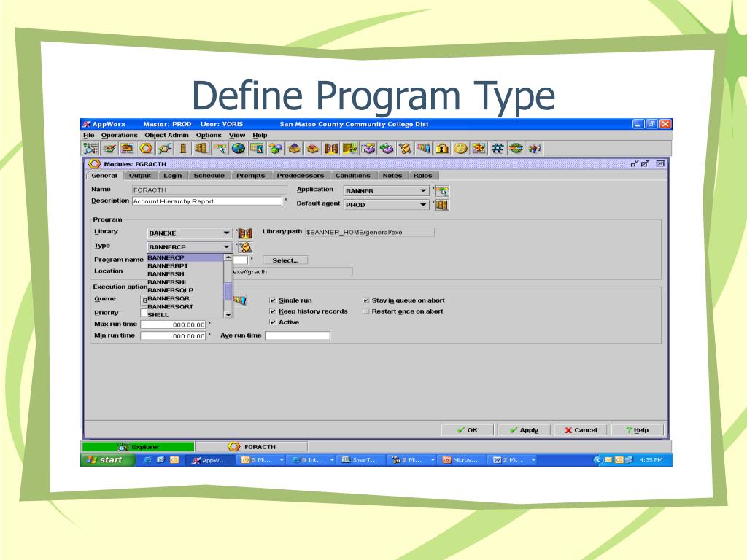Click the toolbar icon with mouse pointer
The image size is (747, 560).
(x=220, y=149)
